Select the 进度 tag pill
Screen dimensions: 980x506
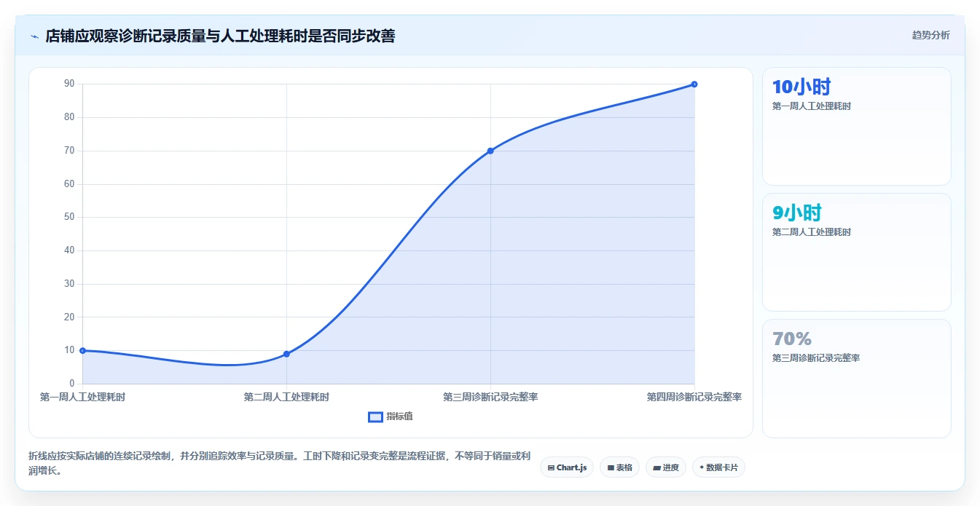(x=666, y=467)
